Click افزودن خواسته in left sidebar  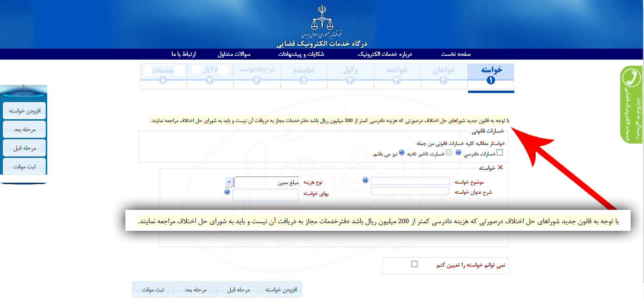pos(24,111)
